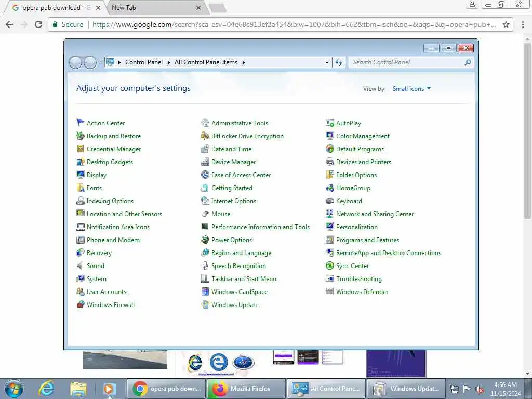Click the Sound speaker icon
The height and width of the screenshot is (399, 532).
(x=81, y=265)
